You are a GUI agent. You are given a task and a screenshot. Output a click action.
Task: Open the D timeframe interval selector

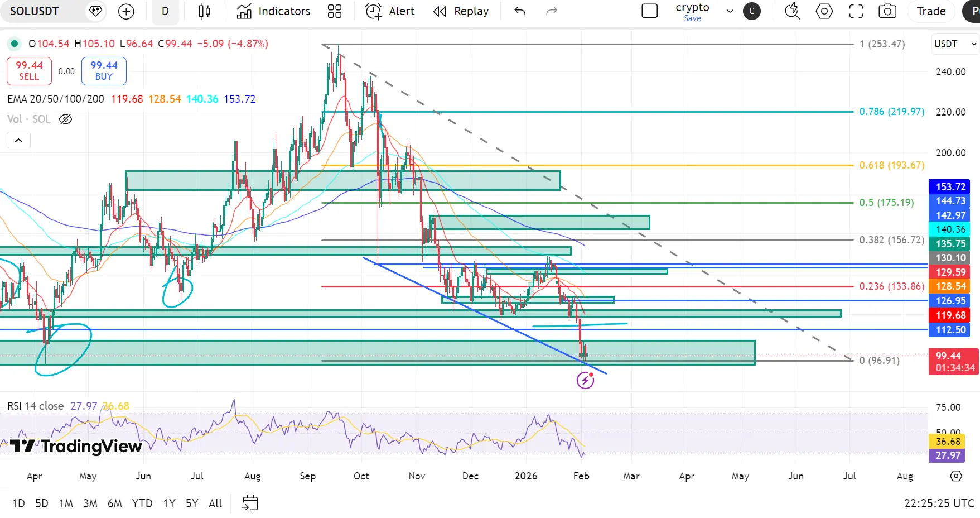[x=165, y=11]
